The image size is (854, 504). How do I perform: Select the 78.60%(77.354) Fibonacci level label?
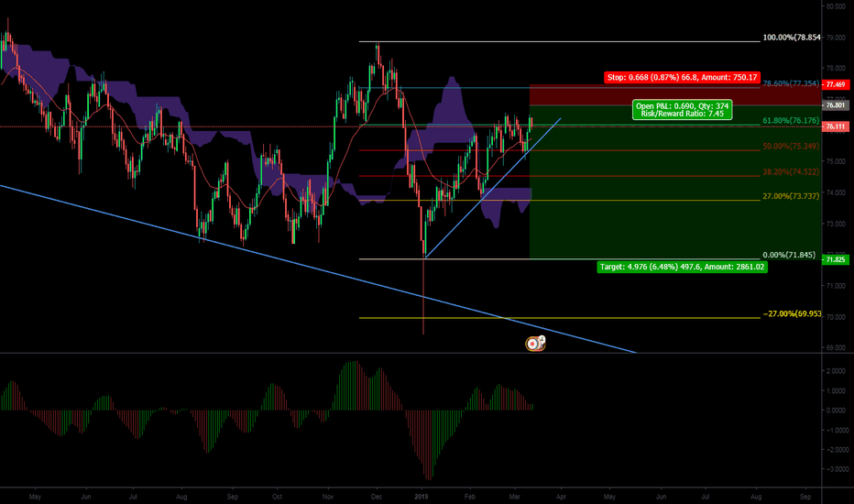790,83
